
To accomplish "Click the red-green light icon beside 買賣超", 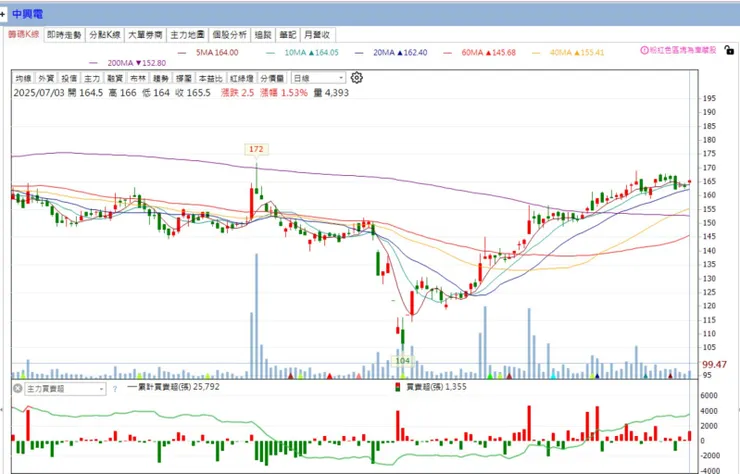I will click(x=397, y=387).
